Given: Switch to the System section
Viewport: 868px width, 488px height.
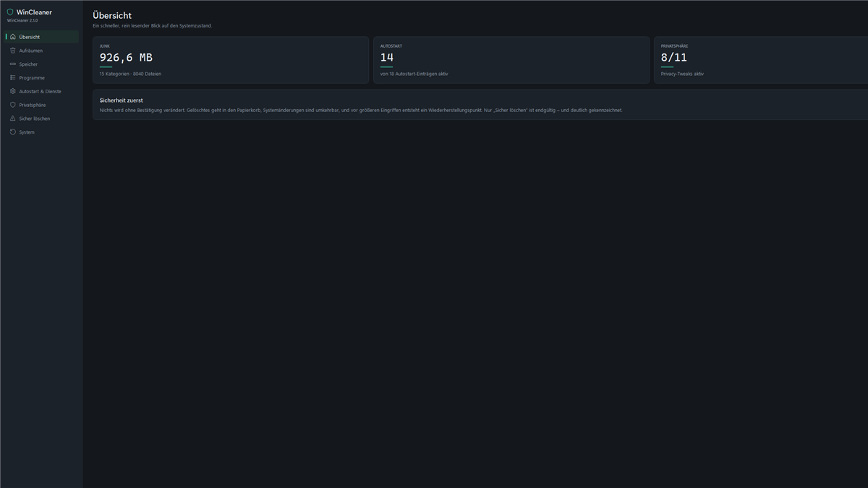Looking at the screenshot, I should [x=42, y=132].
